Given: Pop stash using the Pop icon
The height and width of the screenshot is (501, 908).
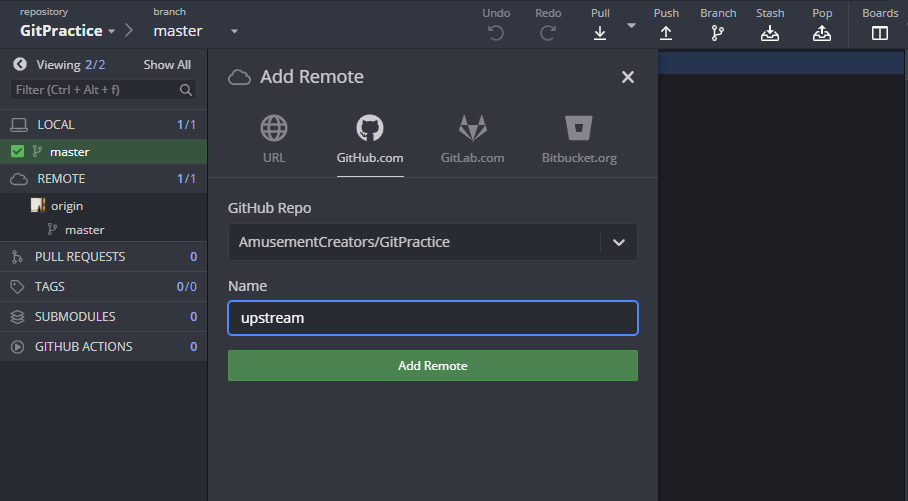Looking at the screenshot, I should point(822,33).
